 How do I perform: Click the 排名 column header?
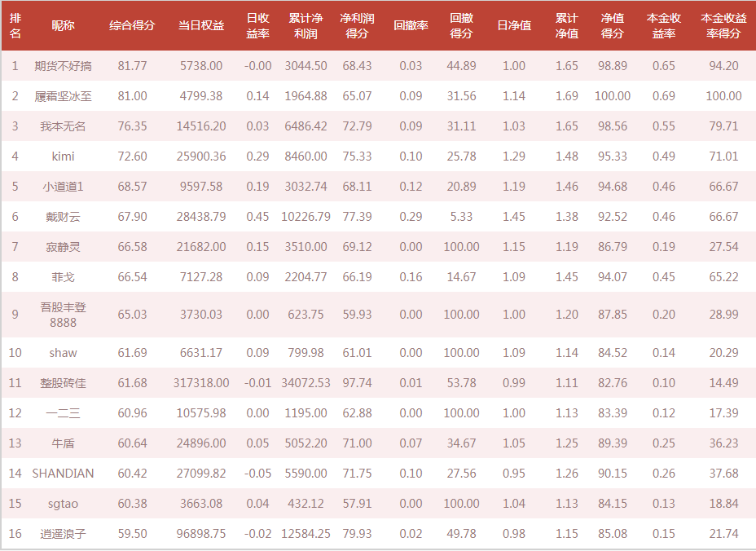point(15,25)
